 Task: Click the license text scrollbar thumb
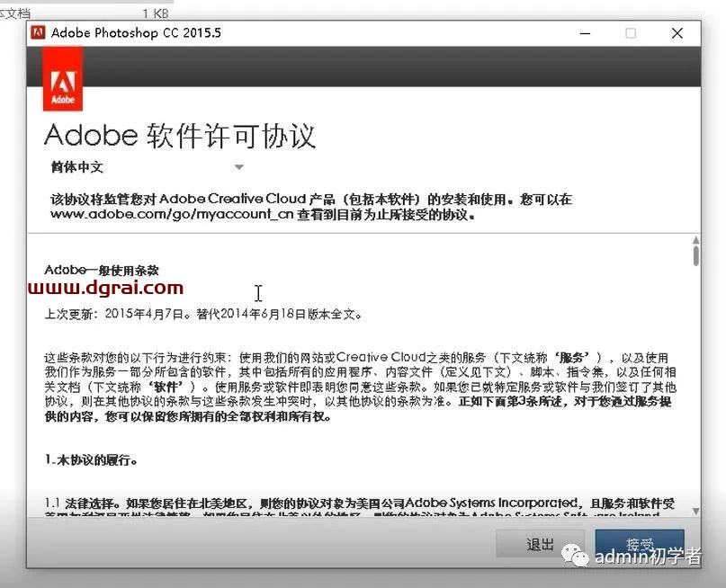pos(695,256)
